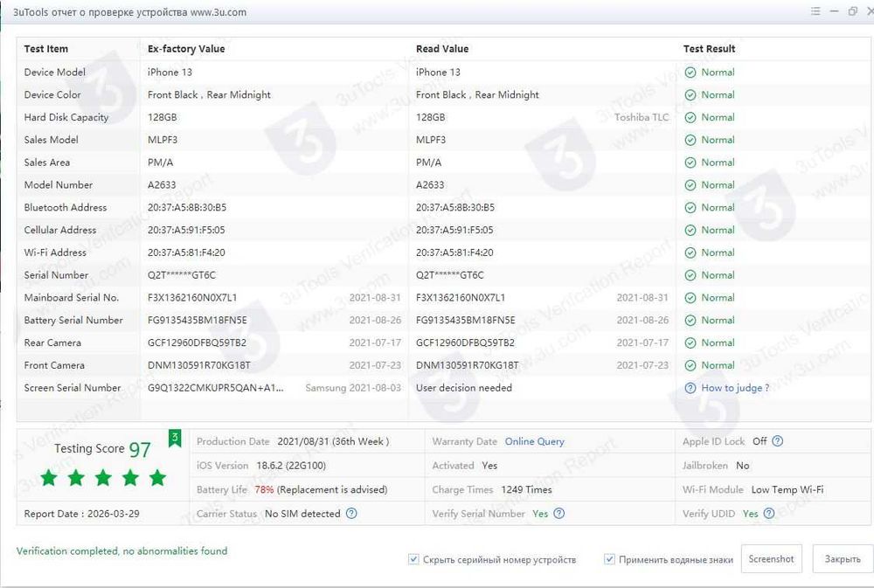Viewport: 874px width, 588px height.
Task: Click the Apple ID Lock help icon
Action: tap(778, 441)
